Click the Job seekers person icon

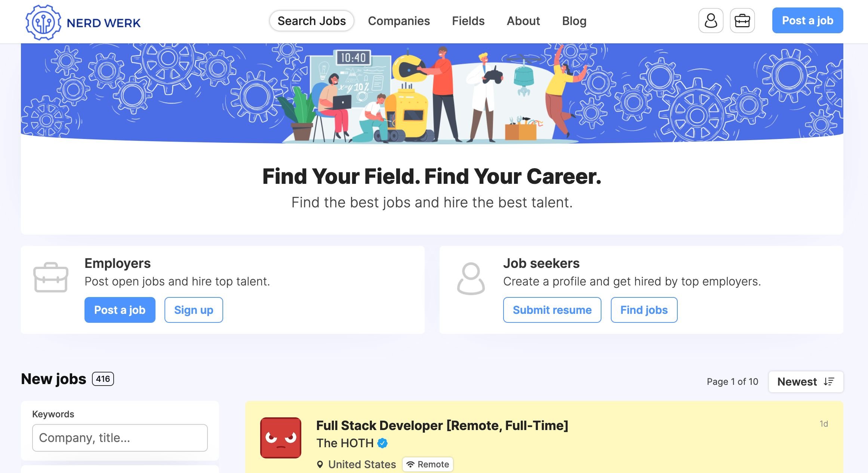[471, 278]
